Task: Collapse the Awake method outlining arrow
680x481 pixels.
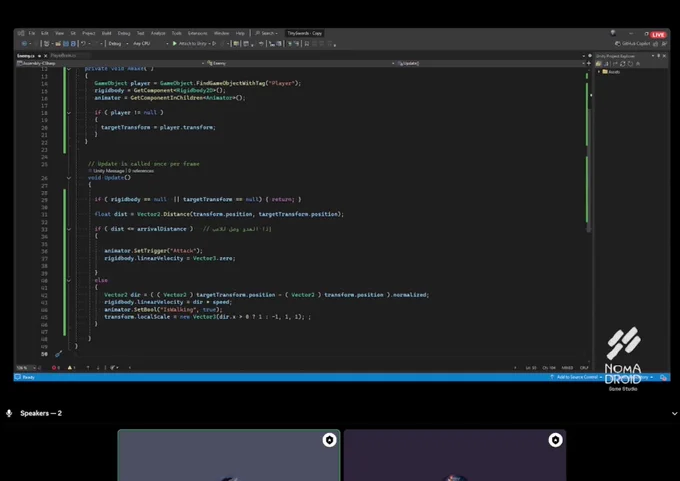Action: coord(69,69)
